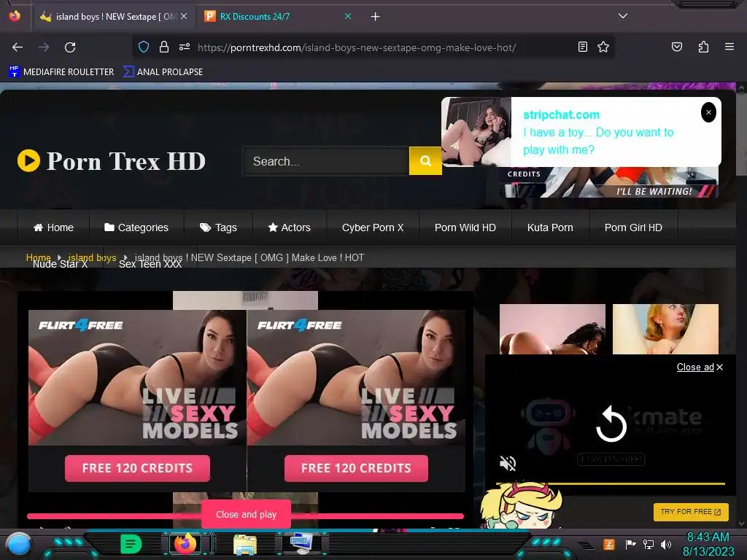Show site security info via padlock
This screenshot has height=560, width=747.
164,47
